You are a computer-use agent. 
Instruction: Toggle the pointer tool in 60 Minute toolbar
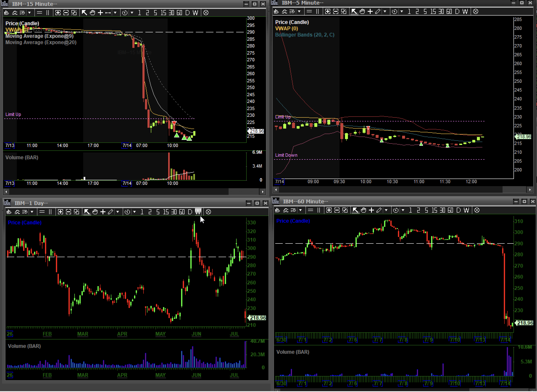click(x=355, y=210)
